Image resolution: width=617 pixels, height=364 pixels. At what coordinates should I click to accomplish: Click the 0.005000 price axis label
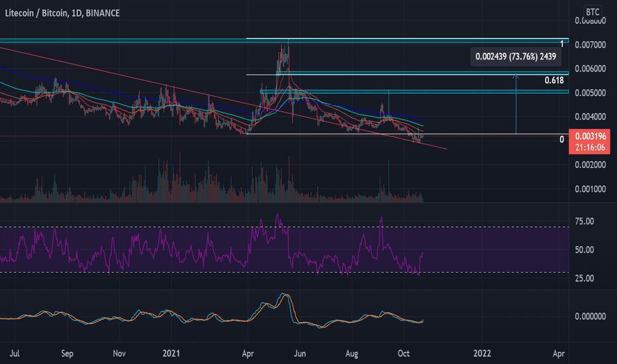(591, 93)
